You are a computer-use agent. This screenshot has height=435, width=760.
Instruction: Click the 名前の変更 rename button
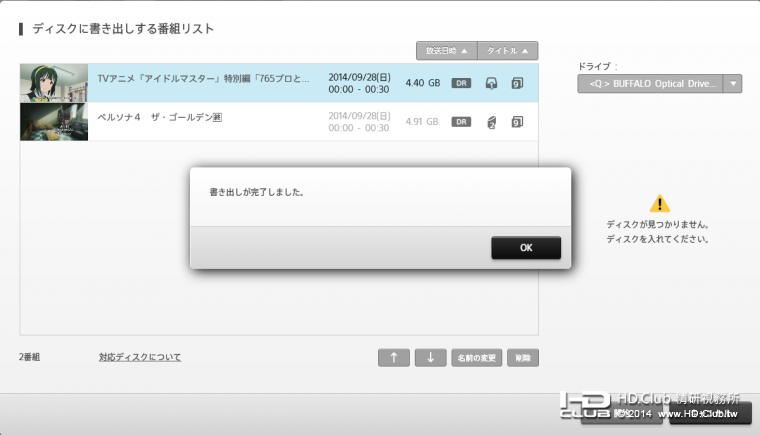(476, 358)
